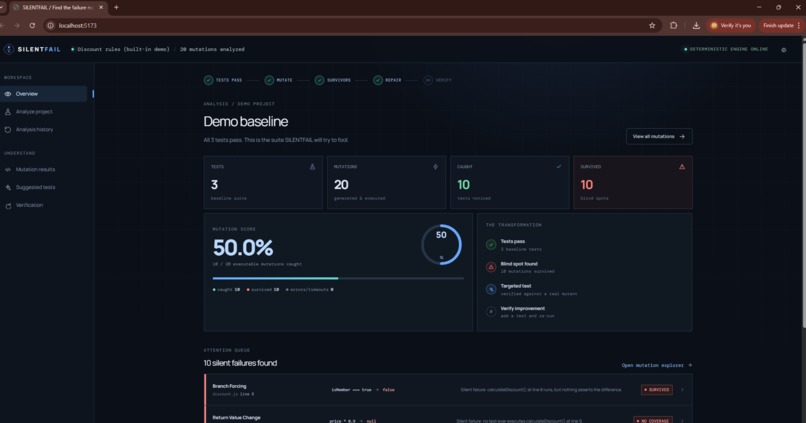Click Deterministic Engine Online status

tap(726, 49)
